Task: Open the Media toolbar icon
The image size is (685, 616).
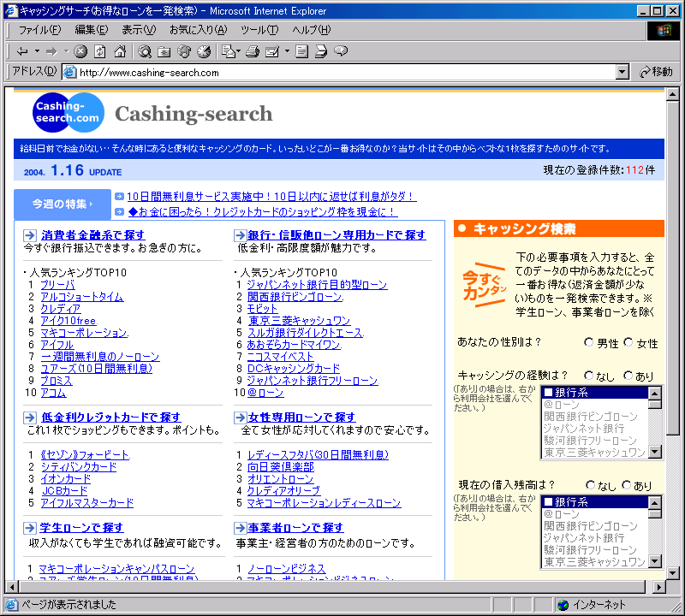Action: [184, 51]
